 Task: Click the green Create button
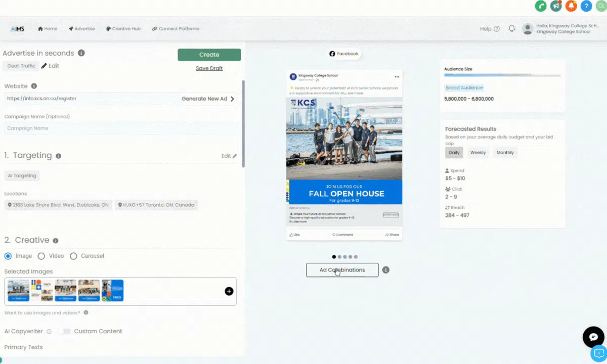pyautogui.click(x=209, y=55)
